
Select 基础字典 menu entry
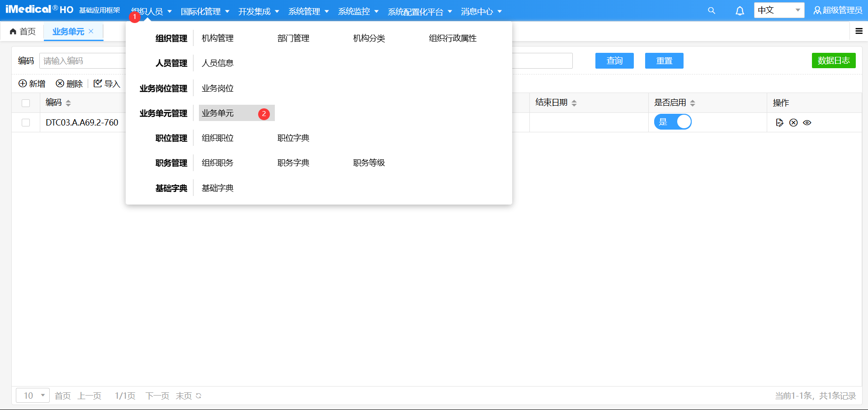tap(217, 188)
